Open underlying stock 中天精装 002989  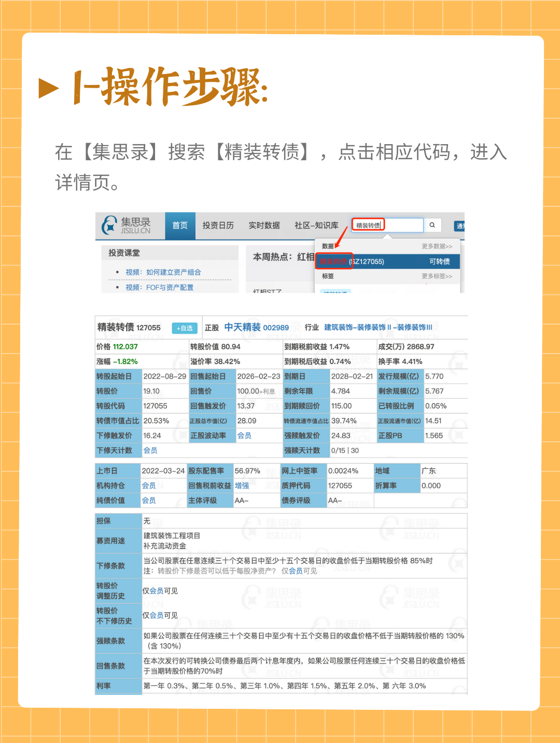pos(256,328)
